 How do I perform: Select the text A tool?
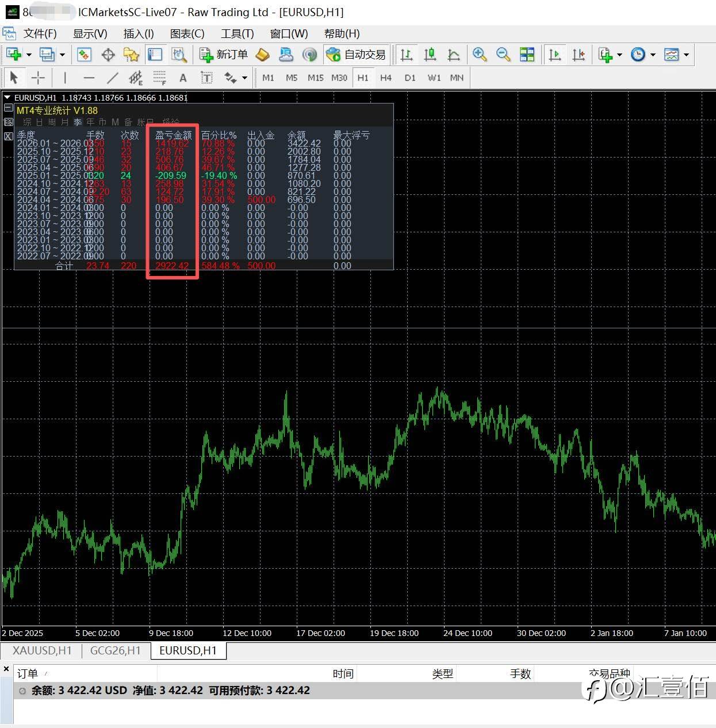[183, 78]
